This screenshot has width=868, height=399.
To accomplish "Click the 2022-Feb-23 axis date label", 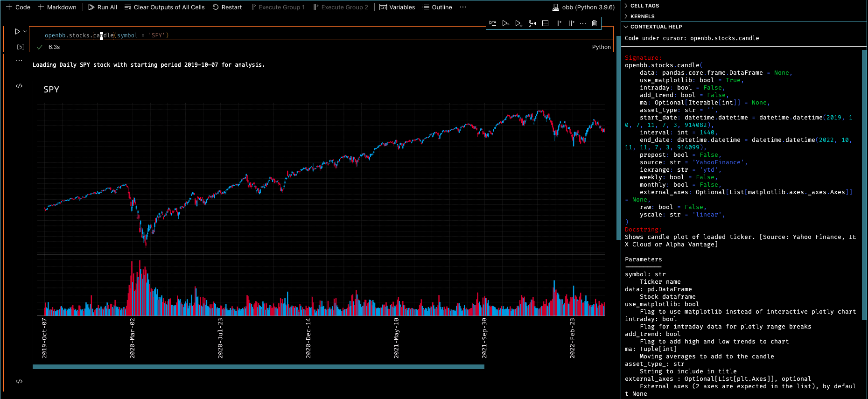I will [x=573, y=338].
